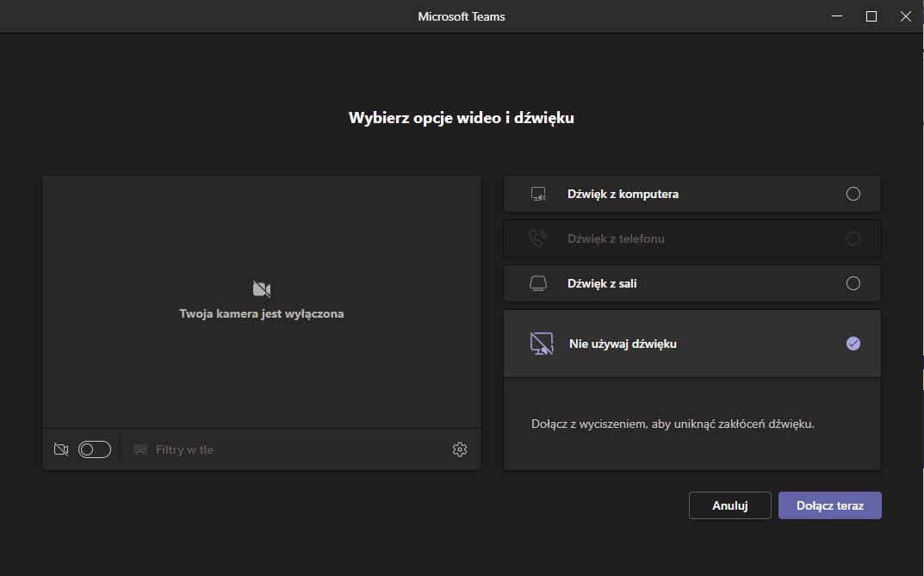Click the no-audio crossed monitor icon
This screenshot has height=576, width=924.
coord(542,344)
